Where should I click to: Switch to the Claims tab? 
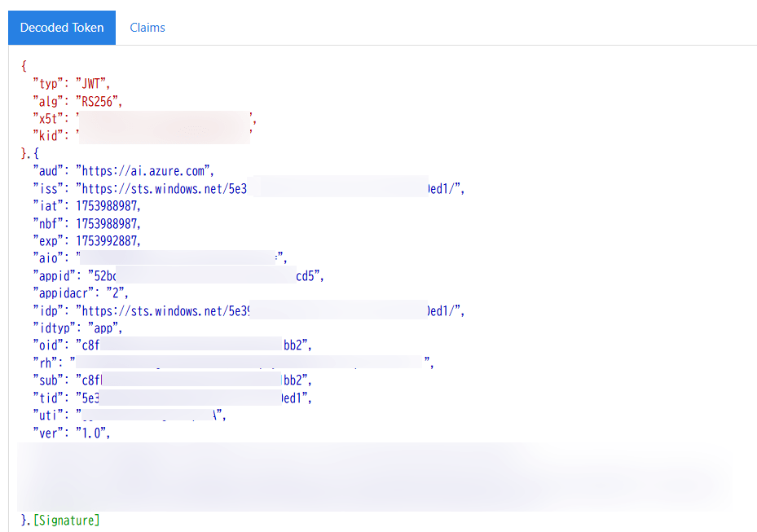147,28
